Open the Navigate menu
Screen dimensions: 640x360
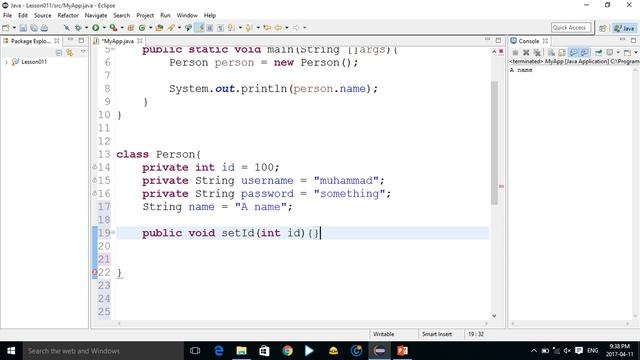click(96, 15)
